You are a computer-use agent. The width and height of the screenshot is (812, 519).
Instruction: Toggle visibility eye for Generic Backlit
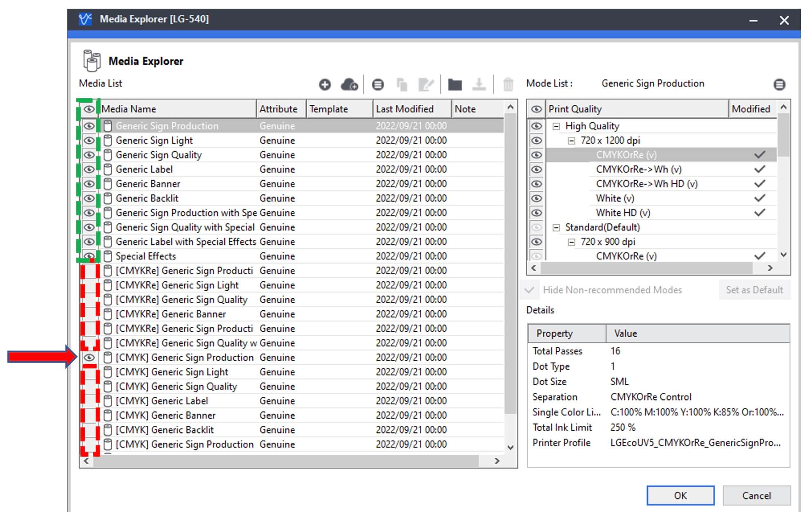89,198
